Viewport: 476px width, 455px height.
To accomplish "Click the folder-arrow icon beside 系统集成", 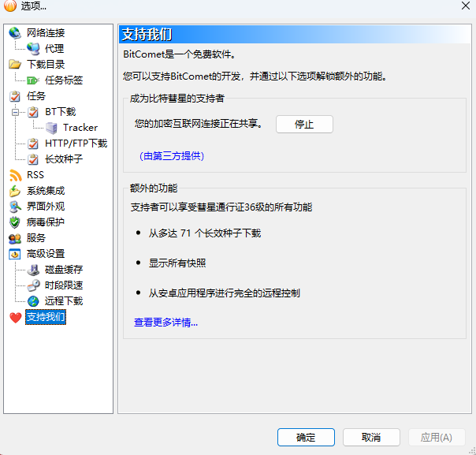I will (14, 191).
